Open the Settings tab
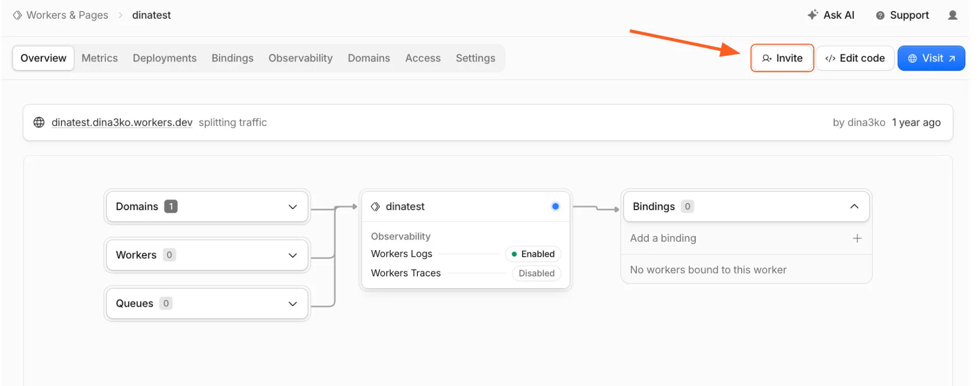980x386 pixels. (476, 58)
